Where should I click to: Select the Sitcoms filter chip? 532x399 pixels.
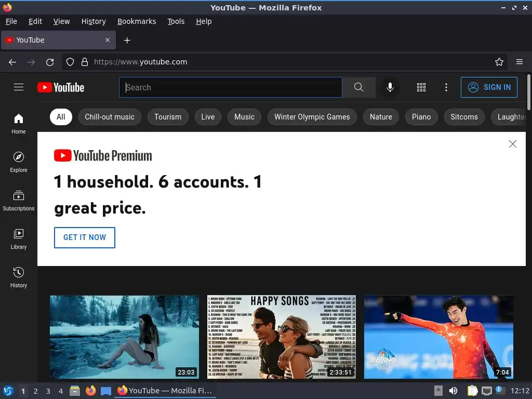464,117
